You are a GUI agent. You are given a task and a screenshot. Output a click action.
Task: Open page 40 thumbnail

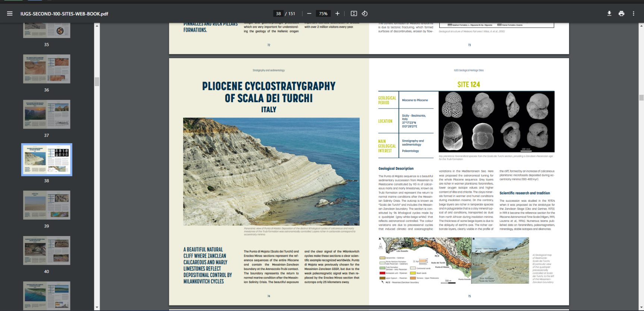click(47, 250)
